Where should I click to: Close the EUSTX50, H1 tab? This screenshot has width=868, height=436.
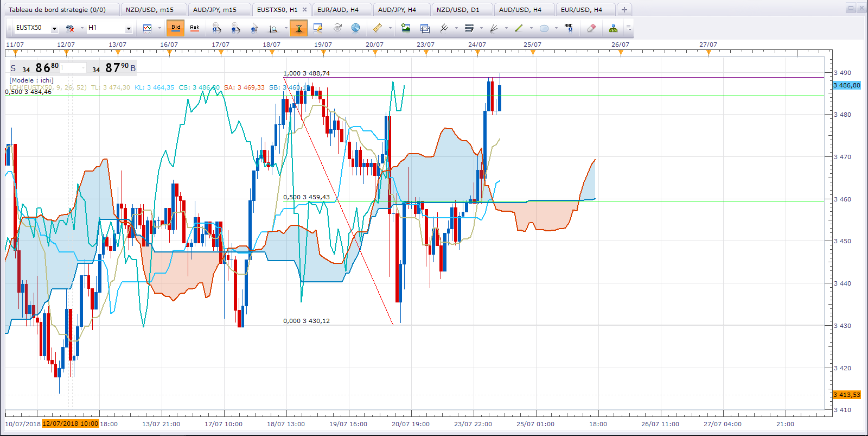click(x=304, y=10)
